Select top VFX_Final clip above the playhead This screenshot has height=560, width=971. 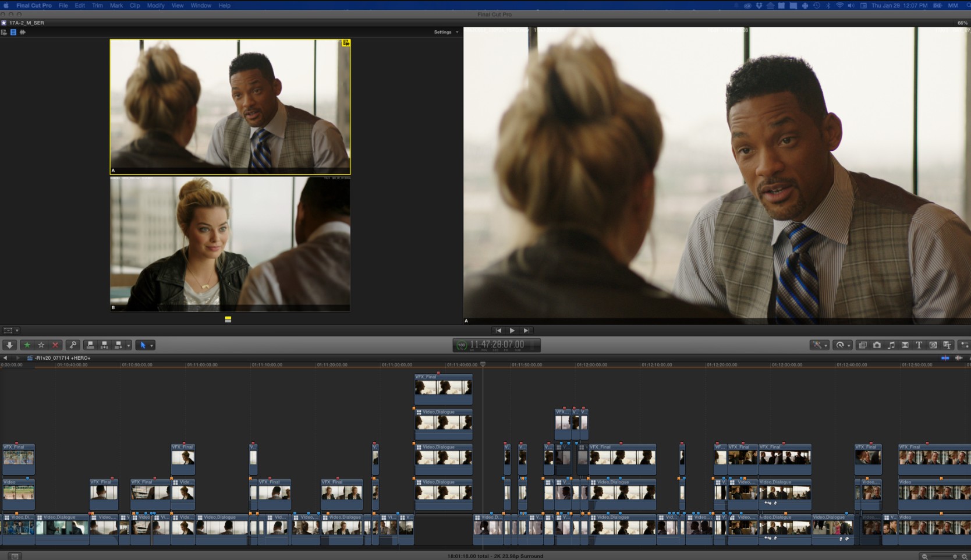(x=443, y=389)
